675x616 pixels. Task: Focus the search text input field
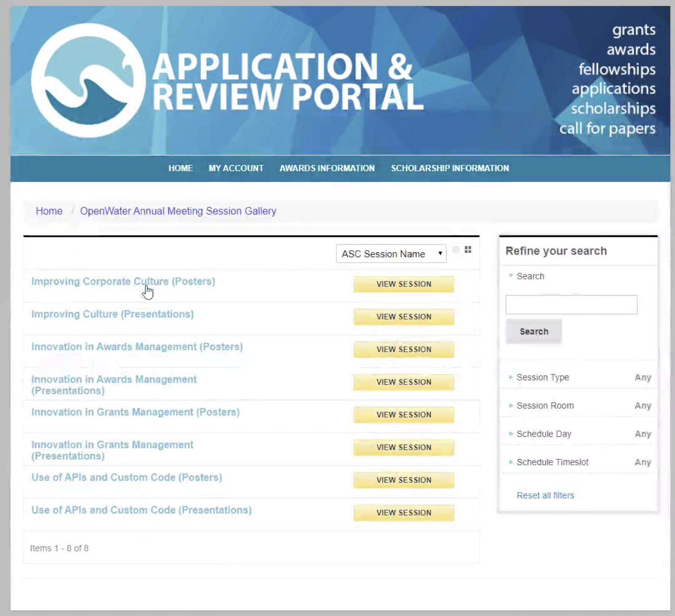[571, 305]
